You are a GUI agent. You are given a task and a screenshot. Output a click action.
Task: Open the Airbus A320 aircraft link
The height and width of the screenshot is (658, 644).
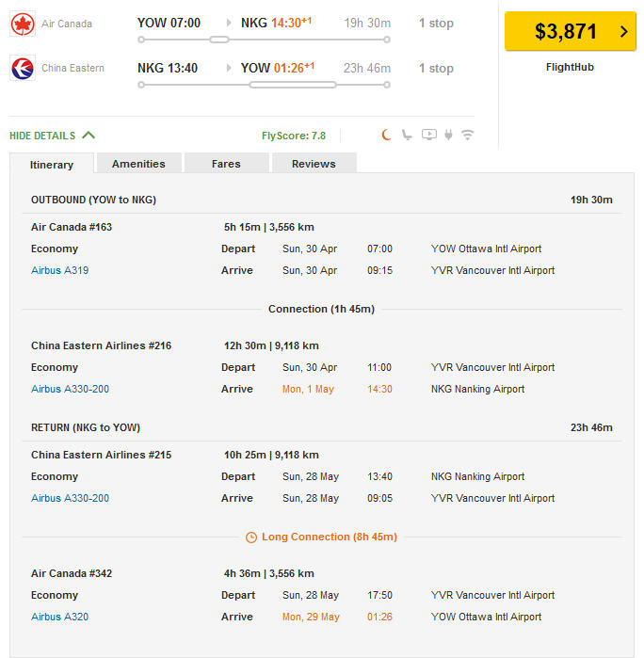[x=59, y=617]
